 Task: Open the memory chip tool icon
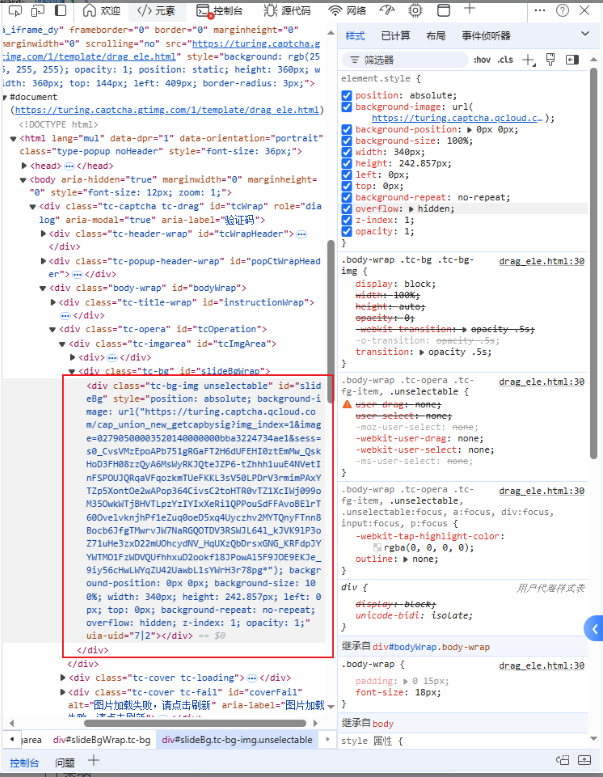click(415, 10)
